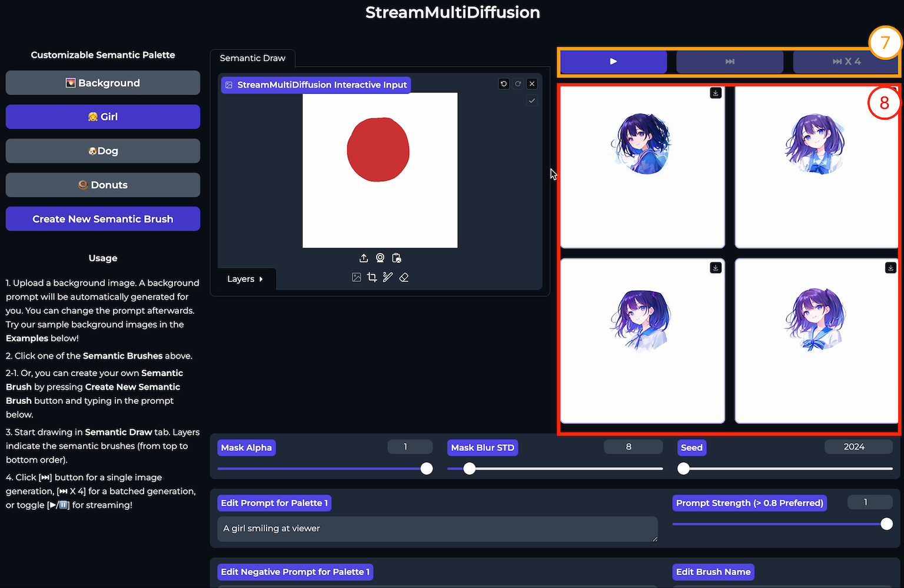Switch to the Semantic Draw tab
Viewport: 904px width, 588px height.
252,58
